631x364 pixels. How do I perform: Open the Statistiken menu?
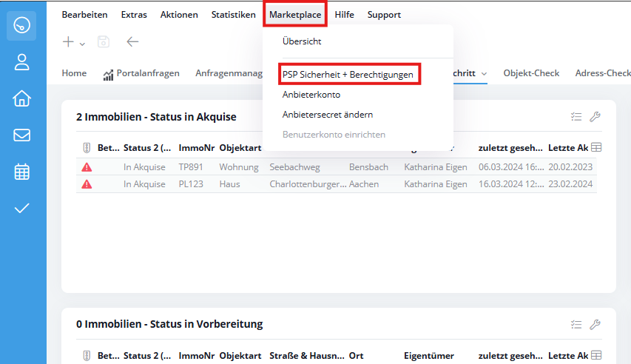click(233, 15)
